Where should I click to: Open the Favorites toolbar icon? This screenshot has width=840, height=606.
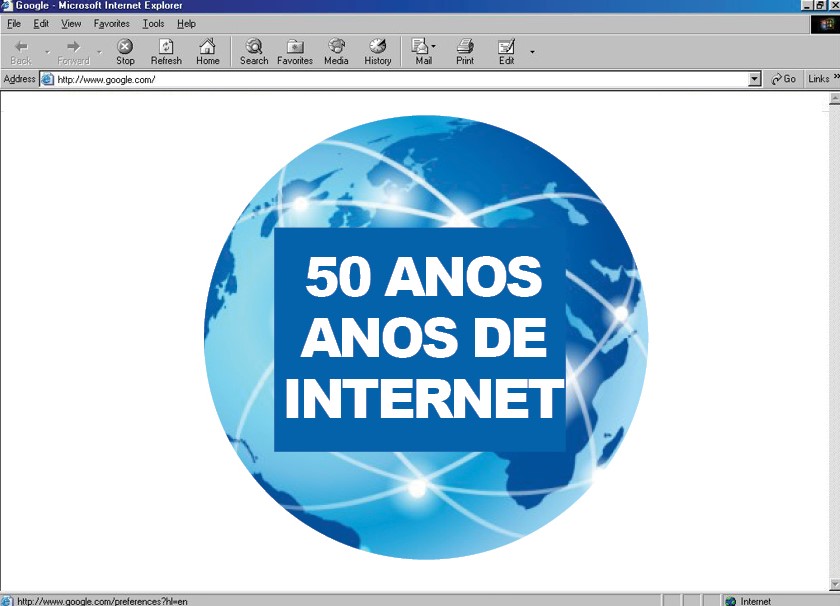pyautogui.click(x=295, y=51)
